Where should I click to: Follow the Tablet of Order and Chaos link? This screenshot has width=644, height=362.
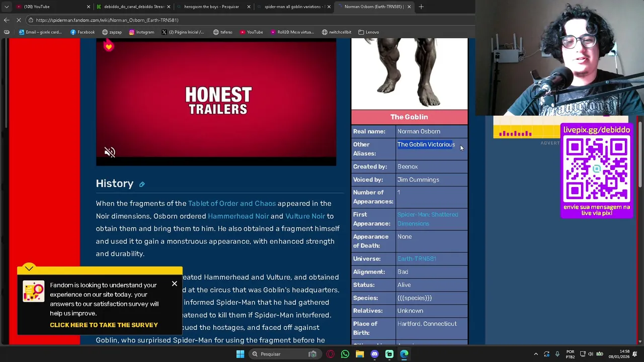tap(232, 204)
